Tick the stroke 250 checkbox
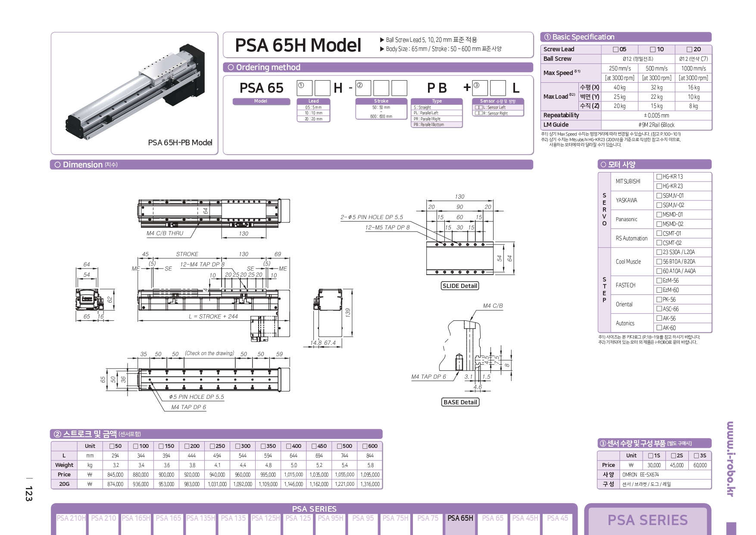 click(212, 446)
